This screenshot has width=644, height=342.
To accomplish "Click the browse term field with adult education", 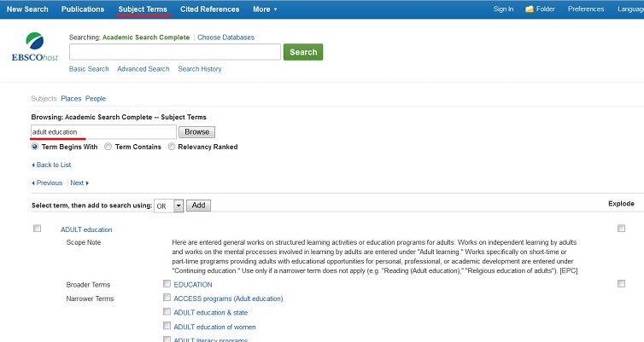I will coord(103,132).
